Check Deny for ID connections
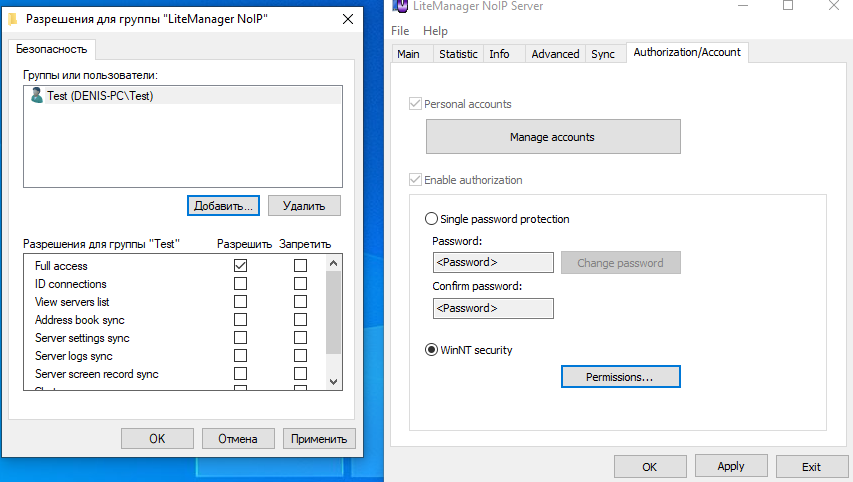 click(x=300, y=283)
